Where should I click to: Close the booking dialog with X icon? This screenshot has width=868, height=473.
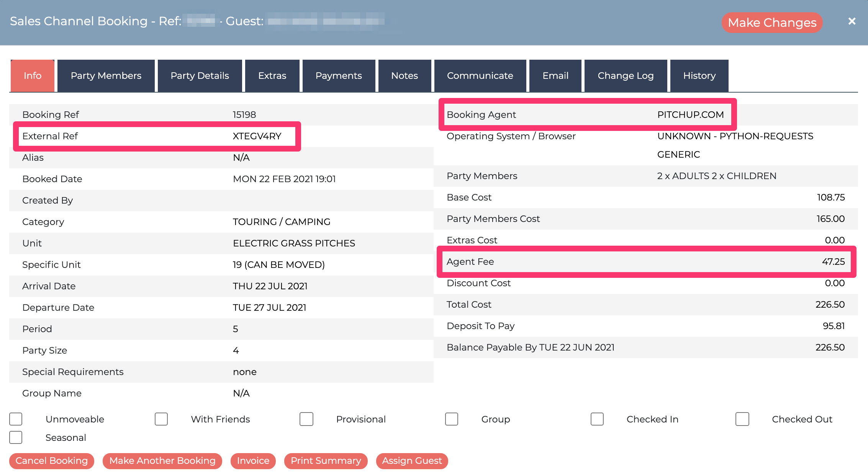(852, 21)
